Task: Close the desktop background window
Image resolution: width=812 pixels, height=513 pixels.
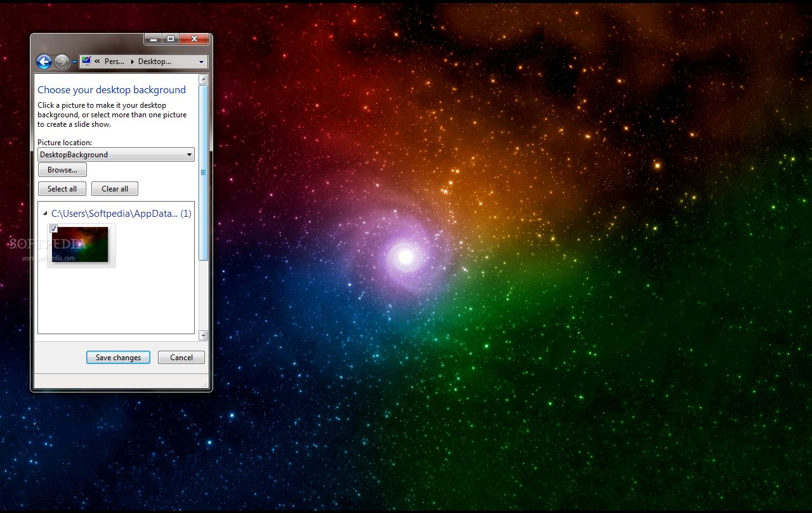Action: [194, 39]
